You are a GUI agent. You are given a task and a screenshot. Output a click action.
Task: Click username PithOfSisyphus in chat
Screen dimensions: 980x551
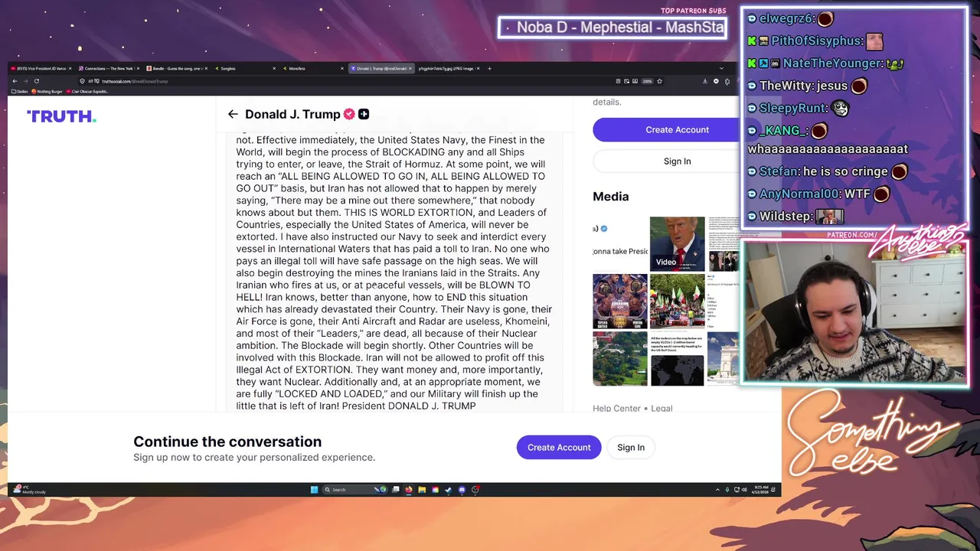point(817,41)
